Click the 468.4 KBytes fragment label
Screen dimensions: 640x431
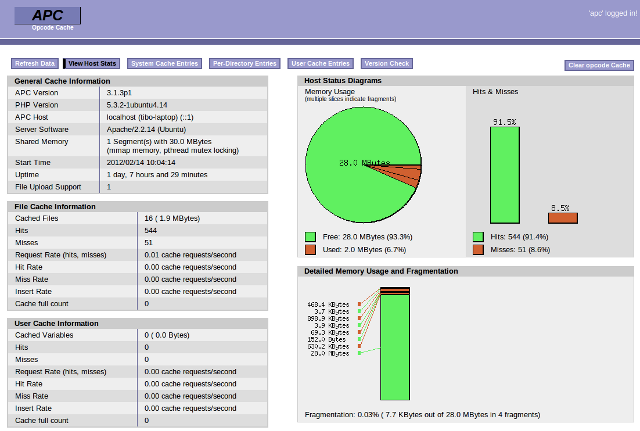[328, 304]
